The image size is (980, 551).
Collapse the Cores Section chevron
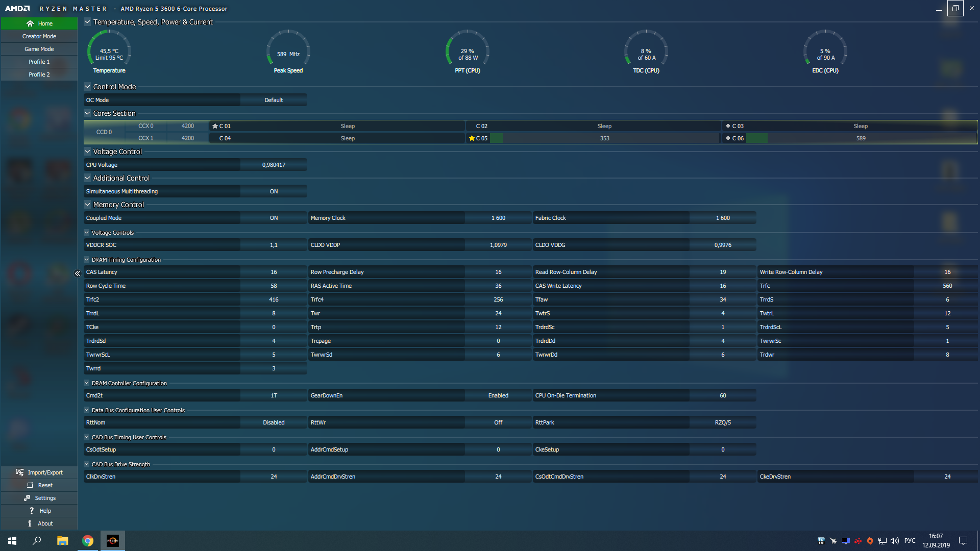87,113
